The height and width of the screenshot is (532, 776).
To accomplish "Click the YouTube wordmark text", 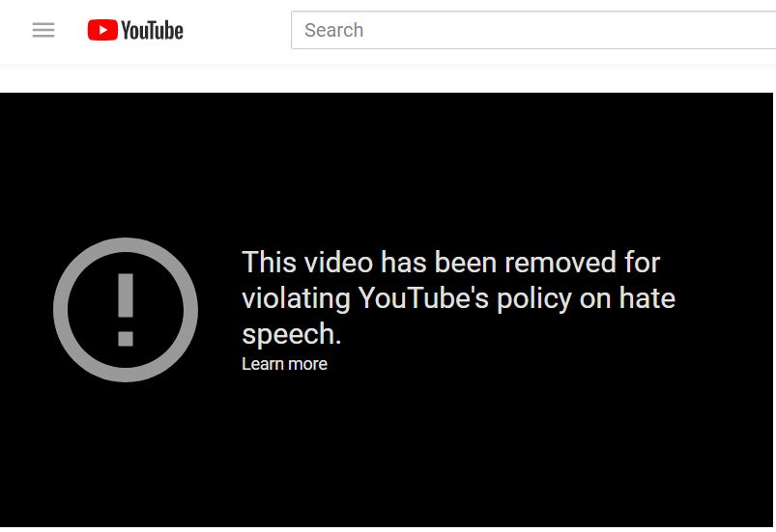I will point(152,31).
